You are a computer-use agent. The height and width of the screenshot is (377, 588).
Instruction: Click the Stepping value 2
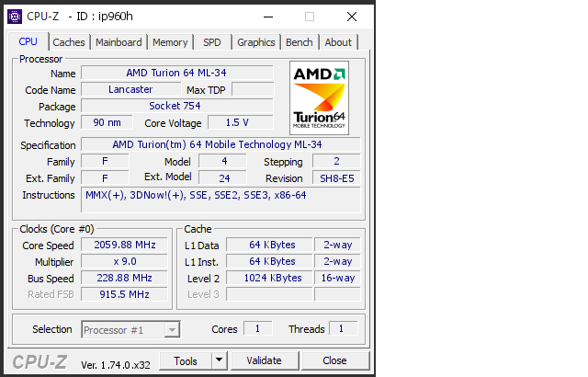tap(336, 161)
